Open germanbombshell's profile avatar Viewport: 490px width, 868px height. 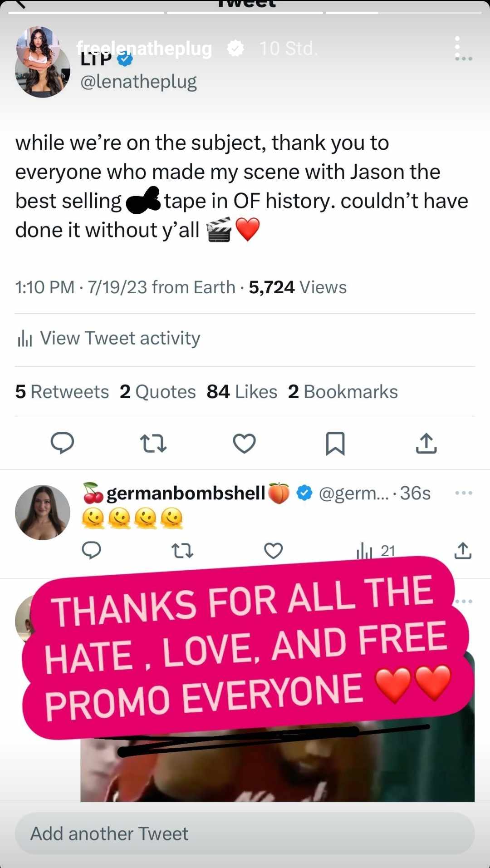43,513
